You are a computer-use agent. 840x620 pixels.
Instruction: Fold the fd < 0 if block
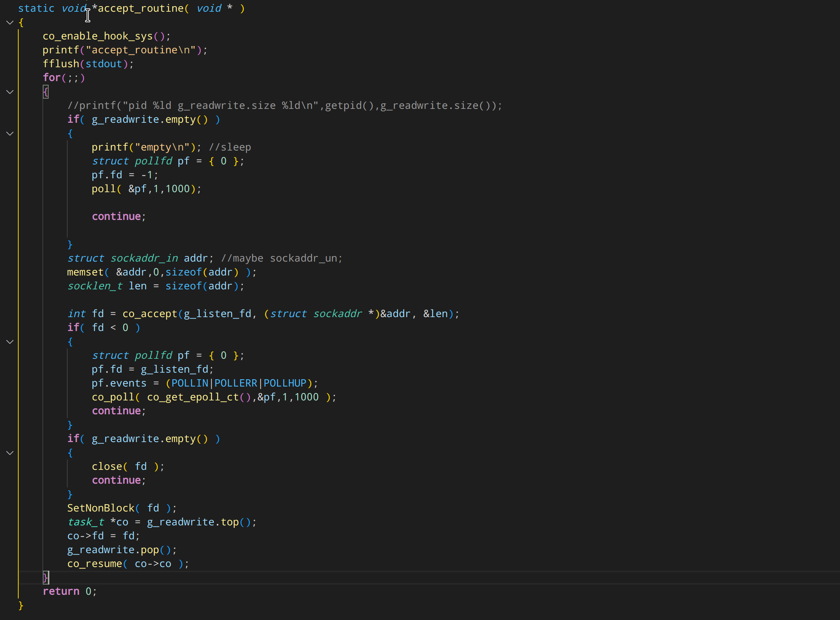pyautogui.click(x=10, y=342)
